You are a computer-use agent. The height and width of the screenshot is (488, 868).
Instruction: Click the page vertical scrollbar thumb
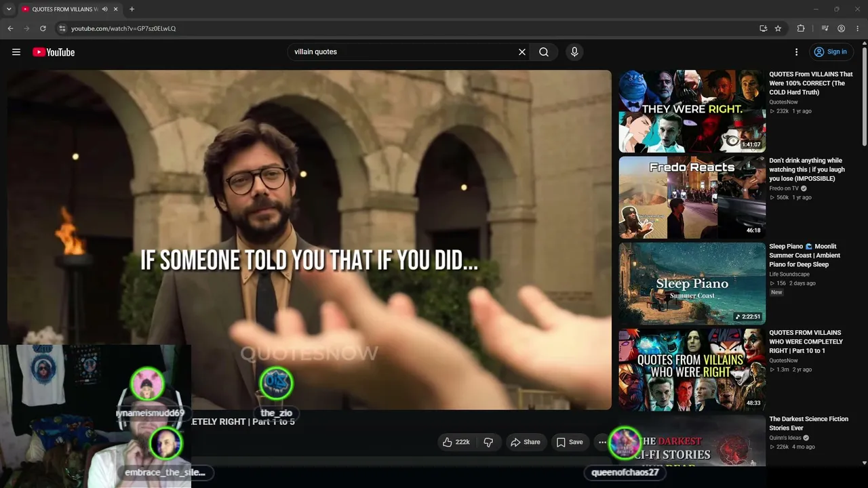coord(865,96)
